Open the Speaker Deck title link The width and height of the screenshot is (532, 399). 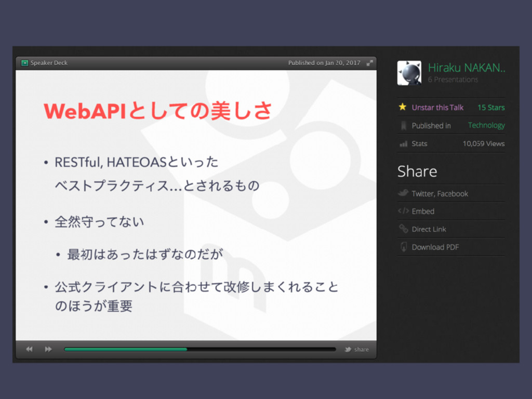[49, 63]
